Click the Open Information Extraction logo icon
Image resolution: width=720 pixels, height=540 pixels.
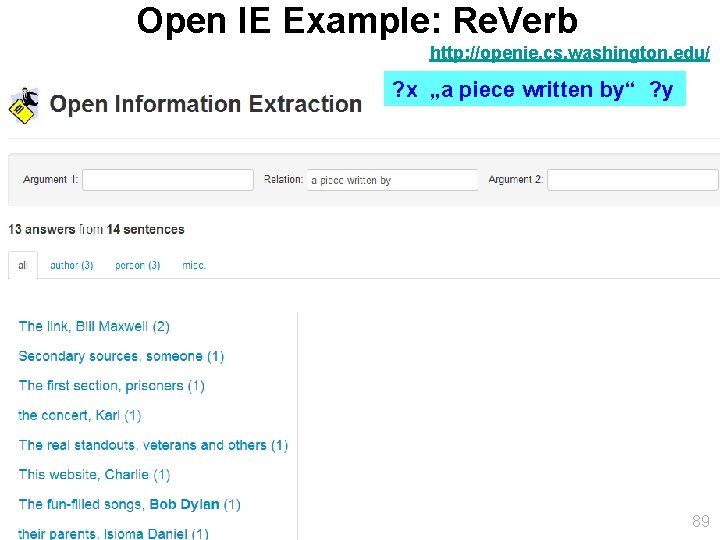coord(24,106)
